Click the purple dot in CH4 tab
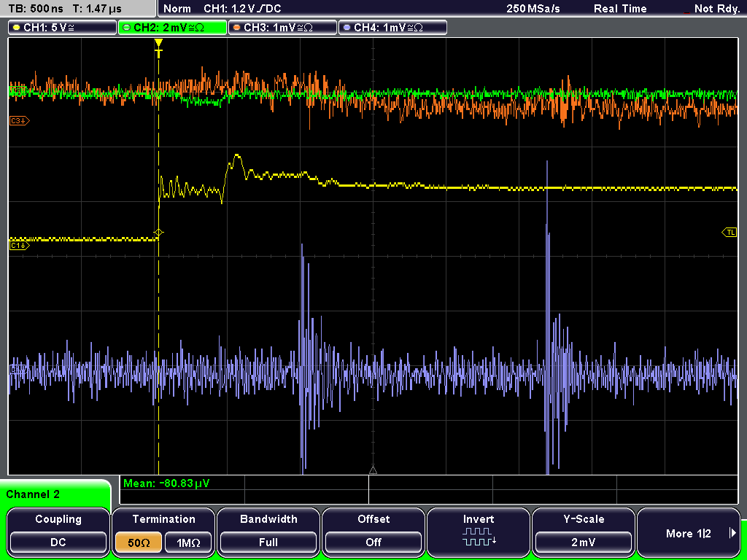The width and height of the screenshot is (747, 560). [x=347, y=28]
